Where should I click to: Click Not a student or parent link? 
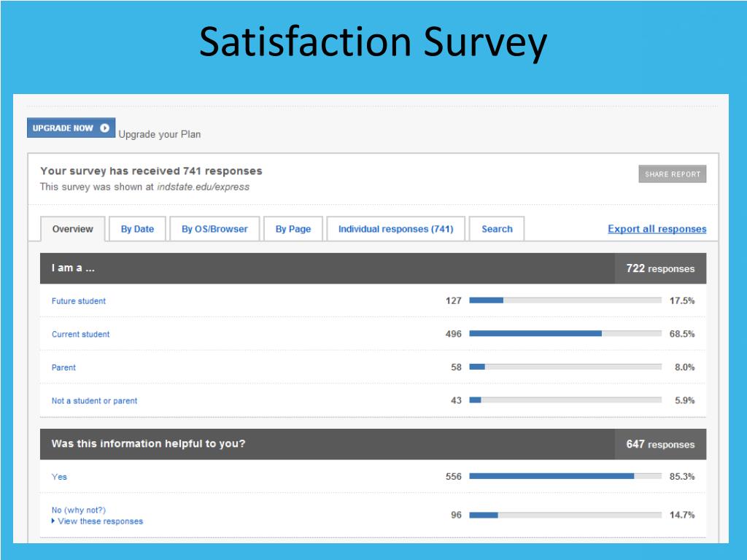tap(94, 401)
